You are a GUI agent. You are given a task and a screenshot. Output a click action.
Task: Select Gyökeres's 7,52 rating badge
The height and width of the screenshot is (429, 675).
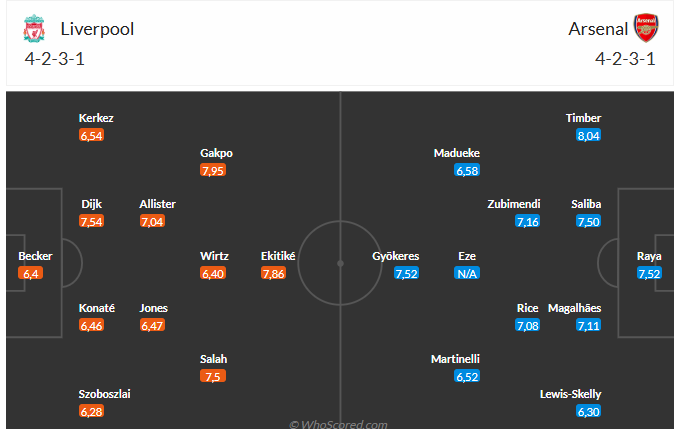(406, 273)
